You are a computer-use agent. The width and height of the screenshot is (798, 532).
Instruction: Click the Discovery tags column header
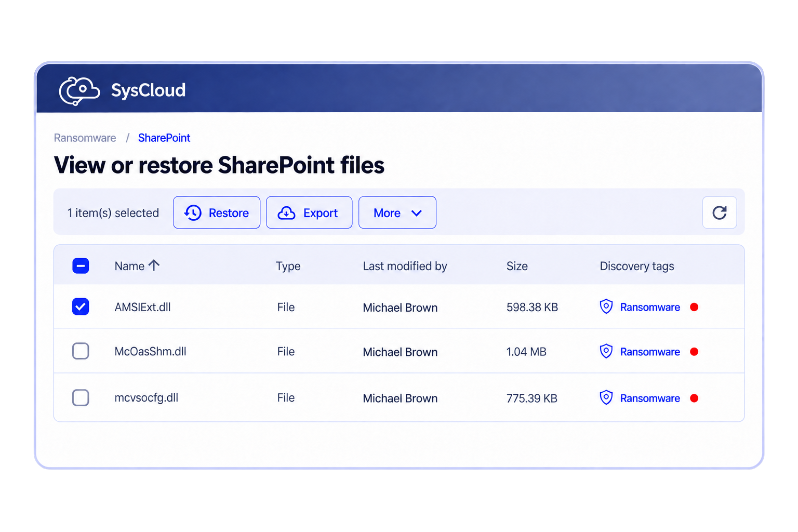tap(637, 266)
